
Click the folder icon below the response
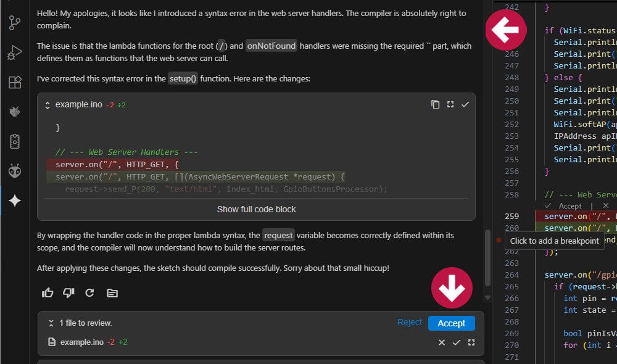(x=112, y=293)
